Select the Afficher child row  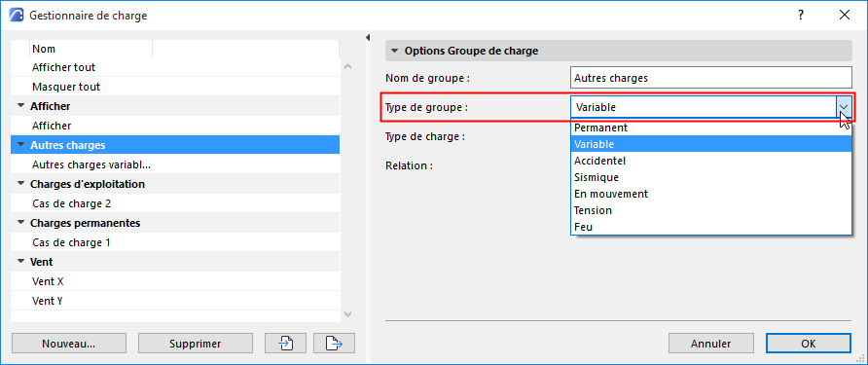coord(175,126)
